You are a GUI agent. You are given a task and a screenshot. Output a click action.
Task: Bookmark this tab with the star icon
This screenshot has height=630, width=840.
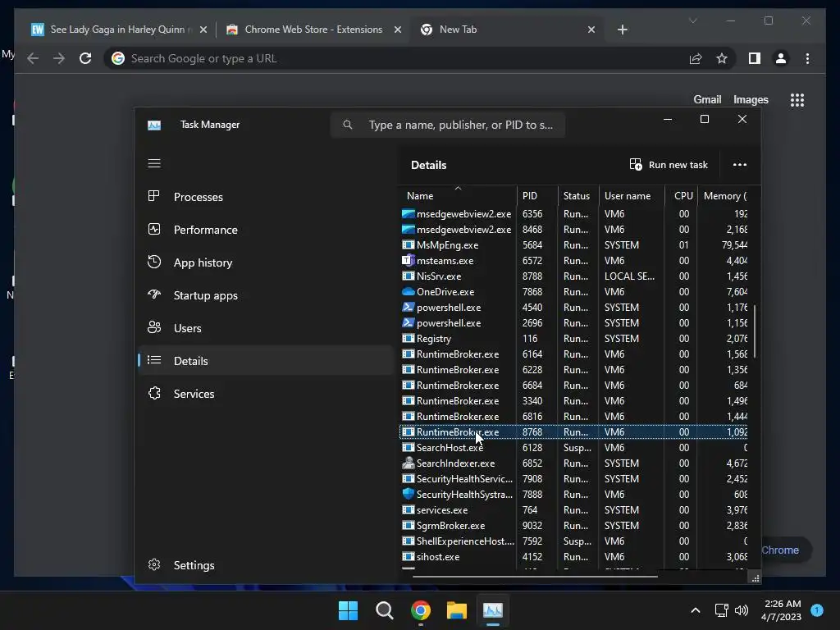(x=722, y=58)
